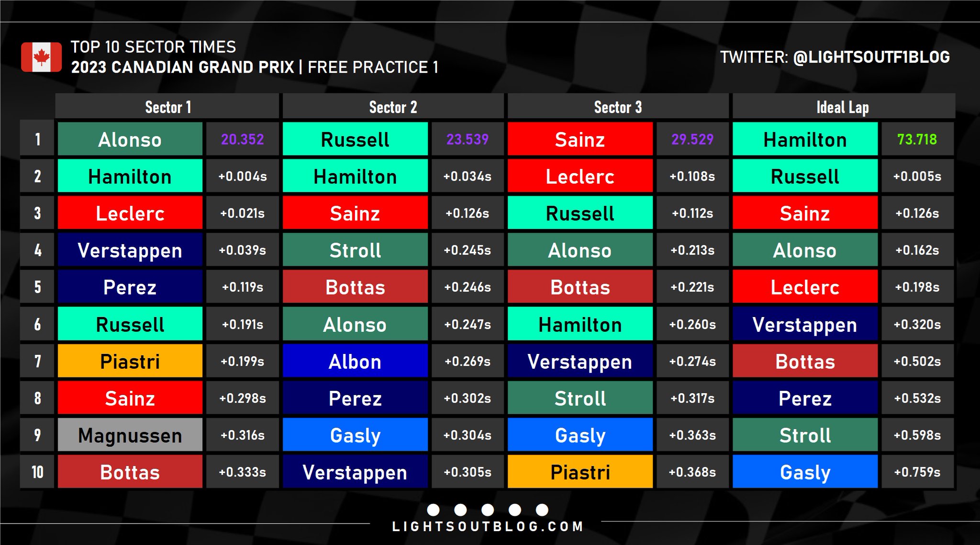Pick the blue Albon cell in Sector 2
Viewport: 980px width, 545px height.
355,362
